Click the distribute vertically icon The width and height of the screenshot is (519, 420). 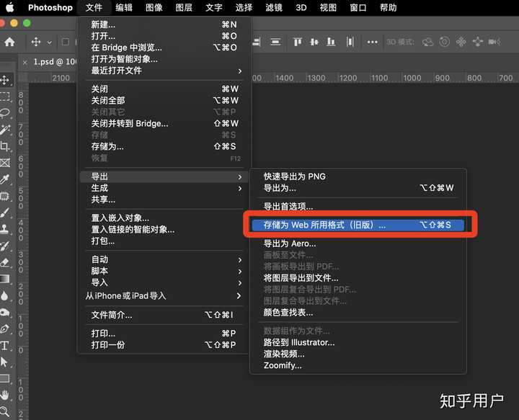[350, 42]
